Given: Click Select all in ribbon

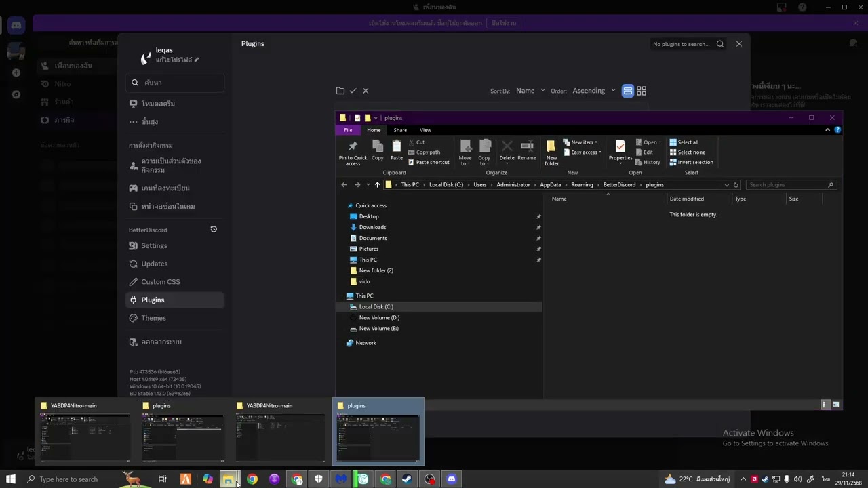Looking at the screenshot, I should click(684, 142).
